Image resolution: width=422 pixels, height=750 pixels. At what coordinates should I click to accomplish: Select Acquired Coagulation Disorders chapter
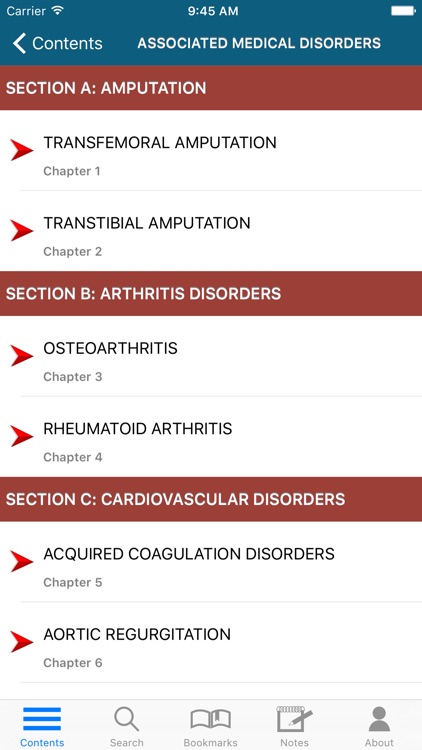click(x=211, y=562)
